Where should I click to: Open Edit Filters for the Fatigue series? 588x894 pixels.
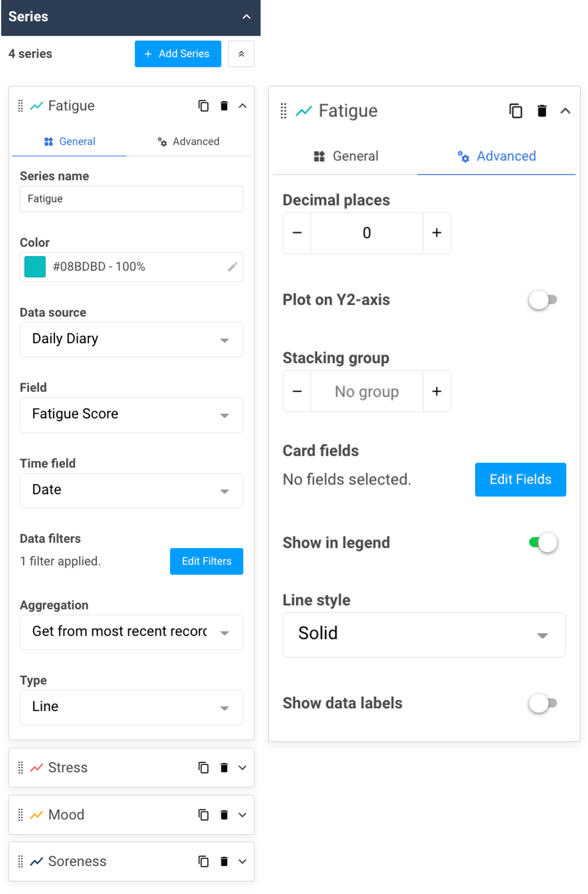pos(206,561)
